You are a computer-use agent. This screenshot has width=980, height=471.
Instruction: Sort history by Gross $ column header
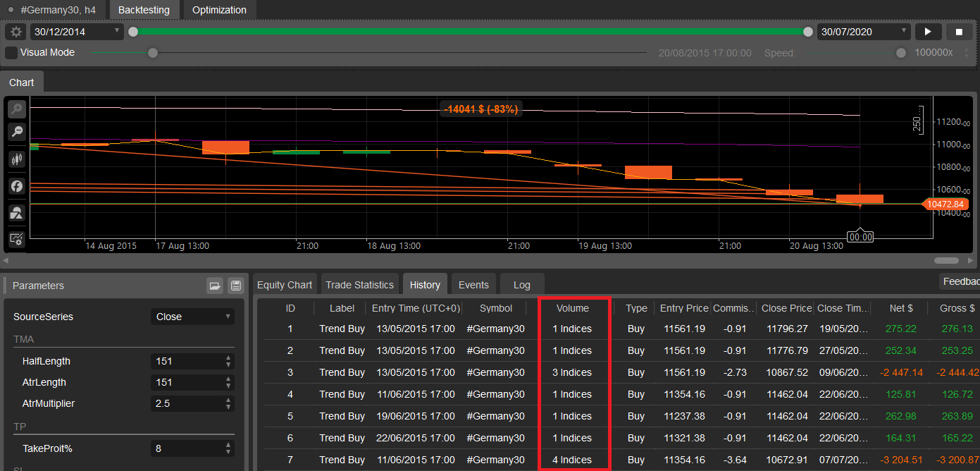click(957, 308)
